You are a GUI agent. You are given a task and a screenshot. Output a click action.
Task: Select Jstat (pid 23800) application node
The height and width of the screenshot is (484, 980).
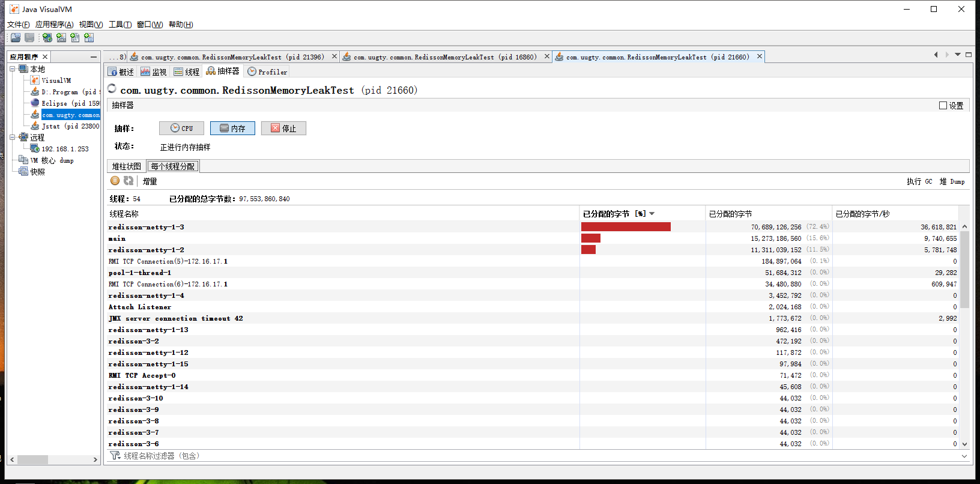point(65,126)
